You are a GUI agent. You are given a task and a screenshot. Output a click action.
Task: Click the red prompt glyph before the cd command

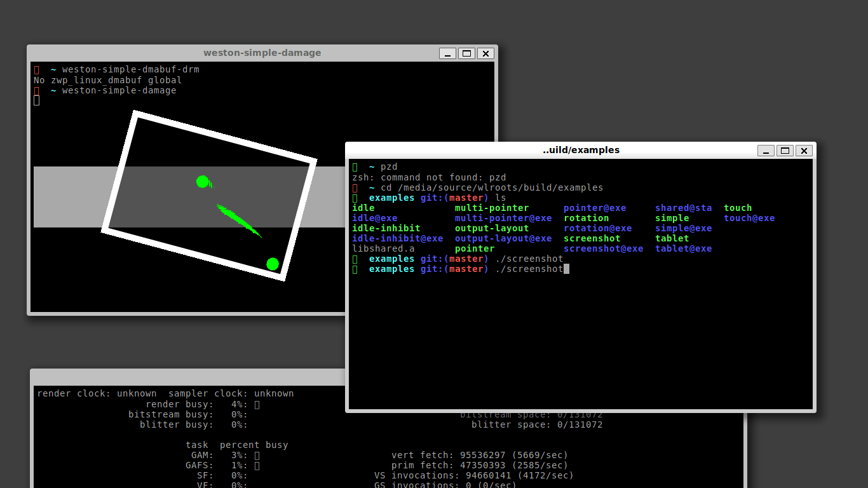(354, 187)
